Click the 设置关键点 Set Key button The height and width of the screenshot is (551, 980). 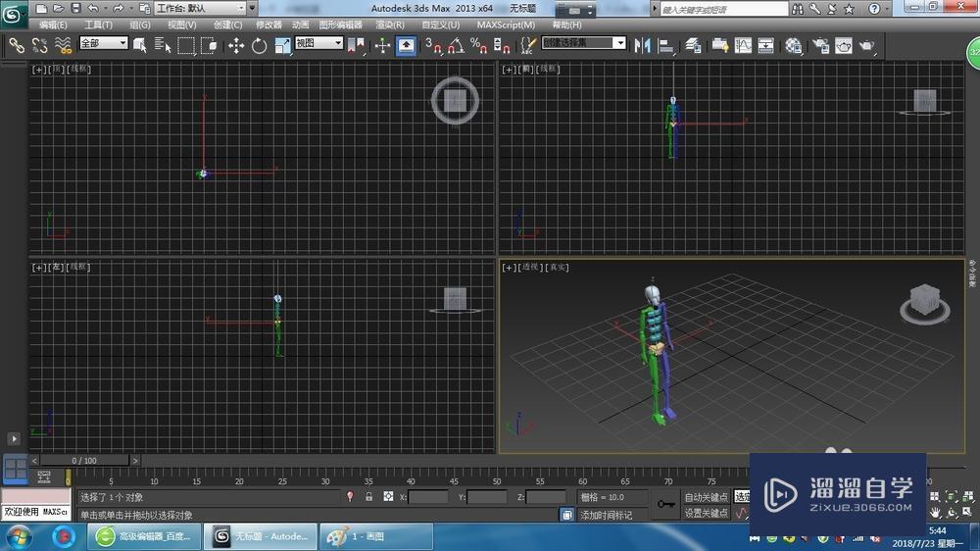click(x=707, y=513)
